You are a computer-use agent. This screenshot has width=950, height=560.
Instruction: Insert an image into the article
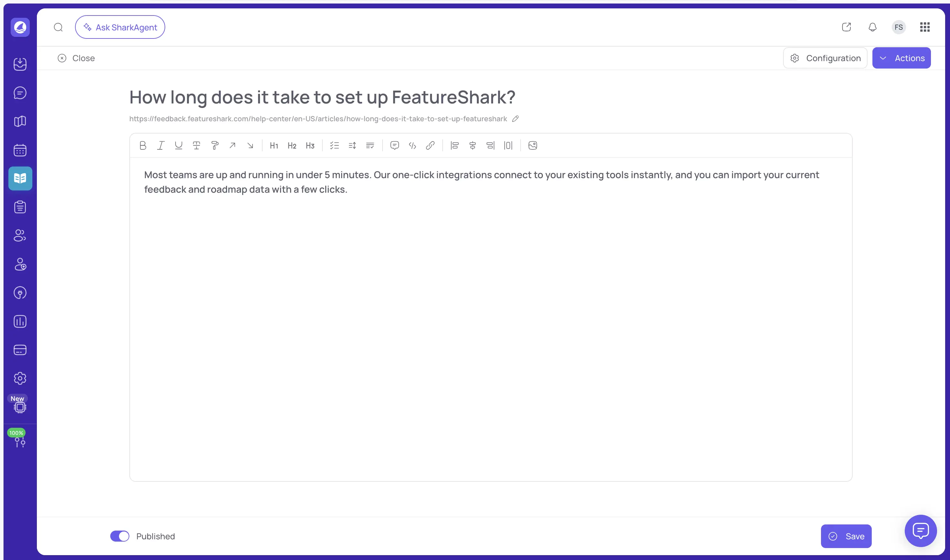[x=533, y=146]
